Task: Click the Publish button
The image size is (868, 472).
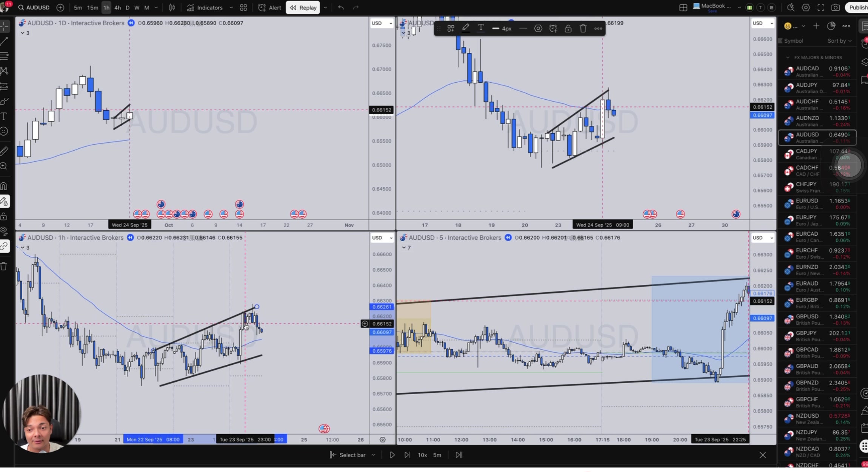Action: pyautogui.click(x=858, y=8)
